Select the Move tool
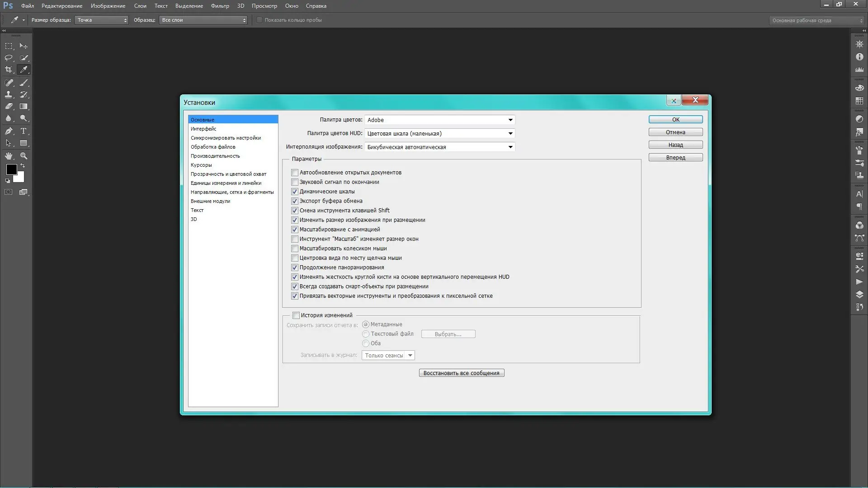 (x=24, y=46)
